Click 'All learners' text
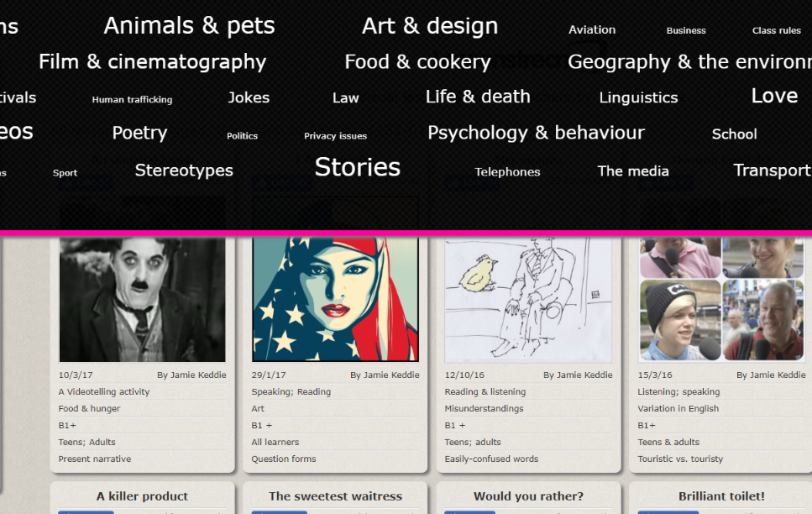The image size is (812, 514). 275,443
